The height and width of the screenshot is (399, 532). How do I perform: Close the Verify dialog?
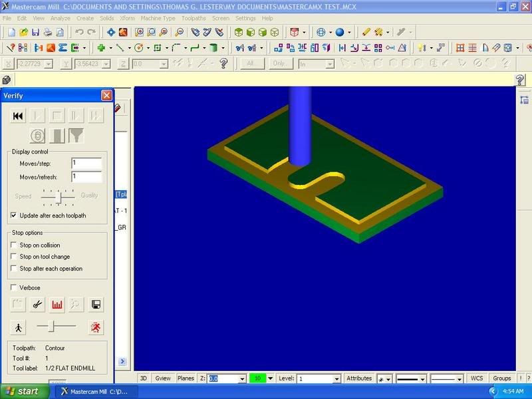coord(106,96)
